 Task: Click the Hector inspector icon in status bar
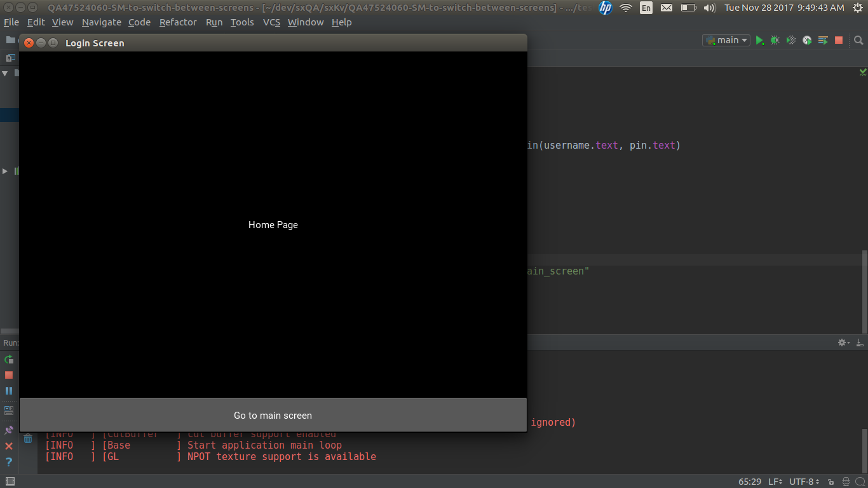(846, 482)
